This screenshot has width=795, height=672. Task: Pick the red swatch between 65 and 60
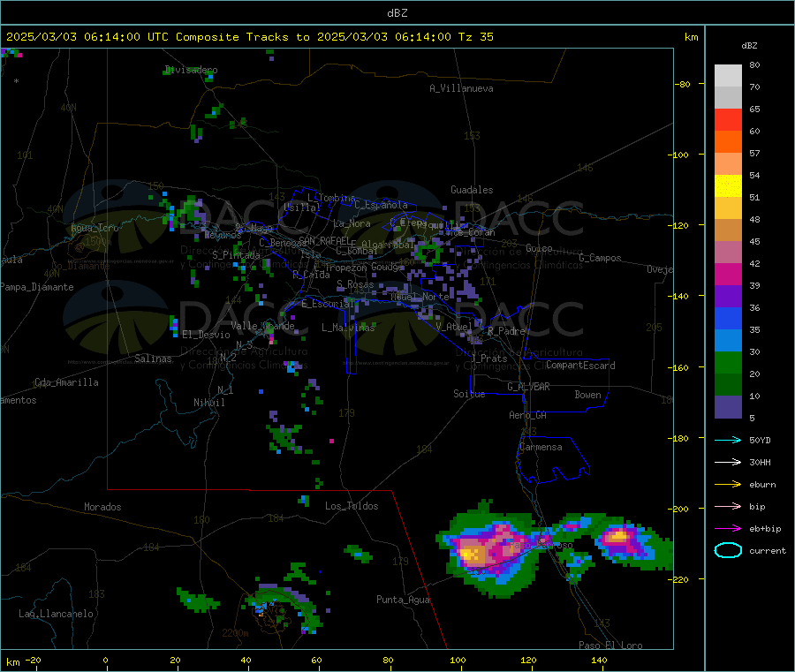point(728,120)
